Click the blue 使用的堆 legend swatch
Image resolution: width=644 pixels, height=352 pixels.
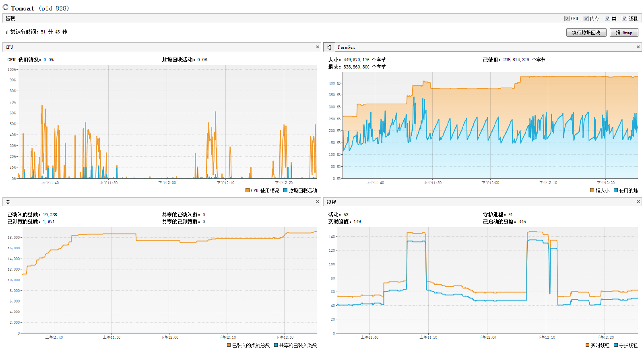click(616, 190)
